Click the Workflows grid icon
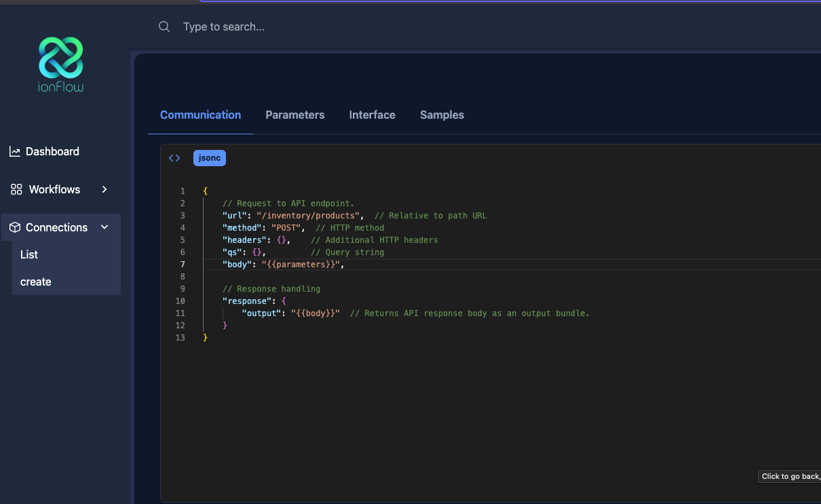Viewport: 821px width, 504px height. (x=16, y=189)
